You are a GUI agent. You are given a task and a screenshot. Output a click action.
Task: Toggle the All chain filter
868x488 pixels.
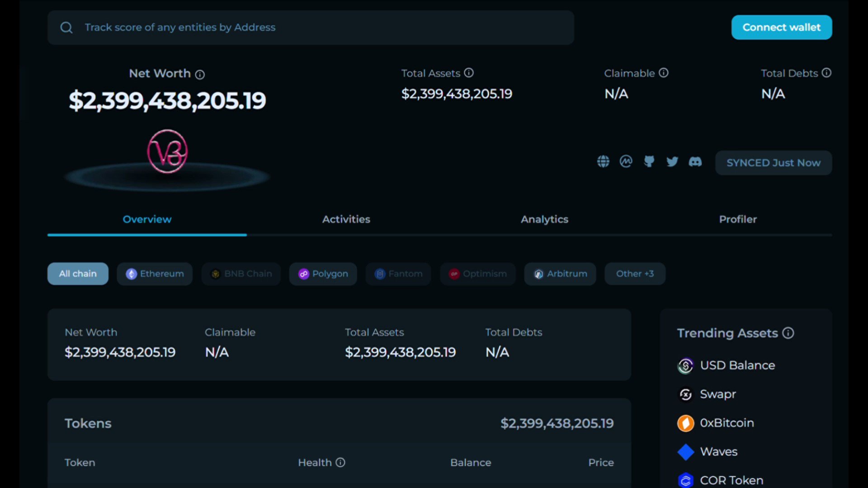pos(77,273)
